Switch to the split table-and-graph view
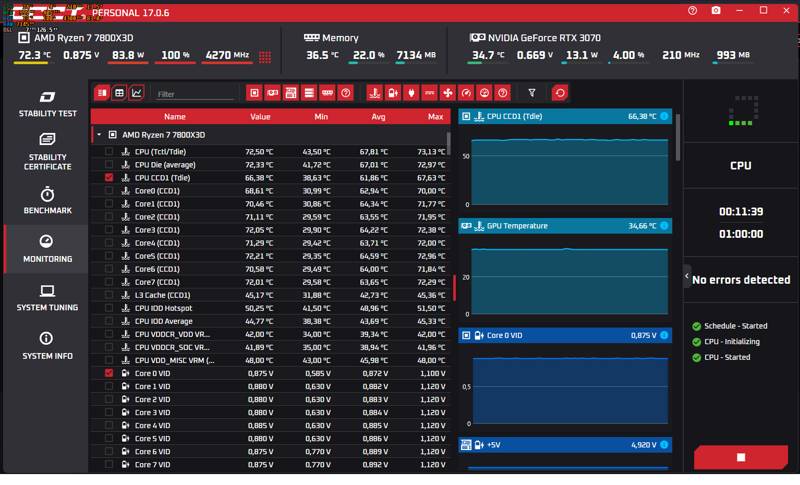Viewport: 800px width, 485px height. pos(102,93)
